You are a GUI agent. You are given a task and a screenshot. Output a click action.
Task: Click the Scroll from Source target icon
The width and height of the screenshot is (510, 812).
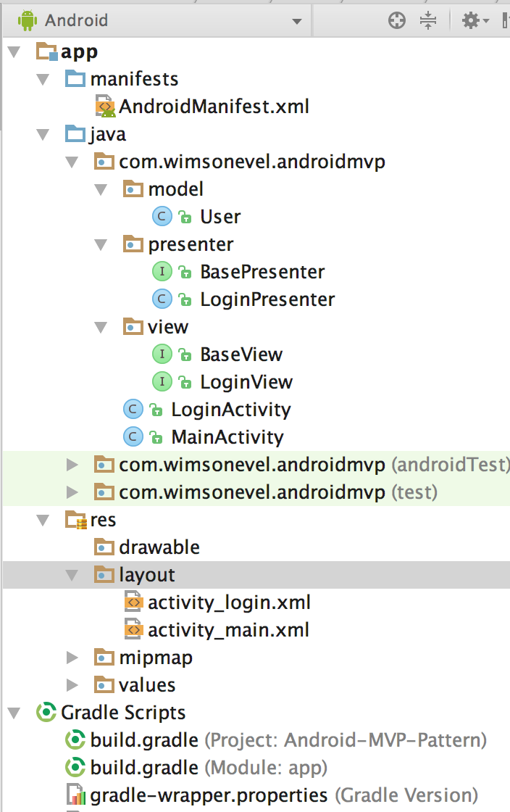(396, 20)
